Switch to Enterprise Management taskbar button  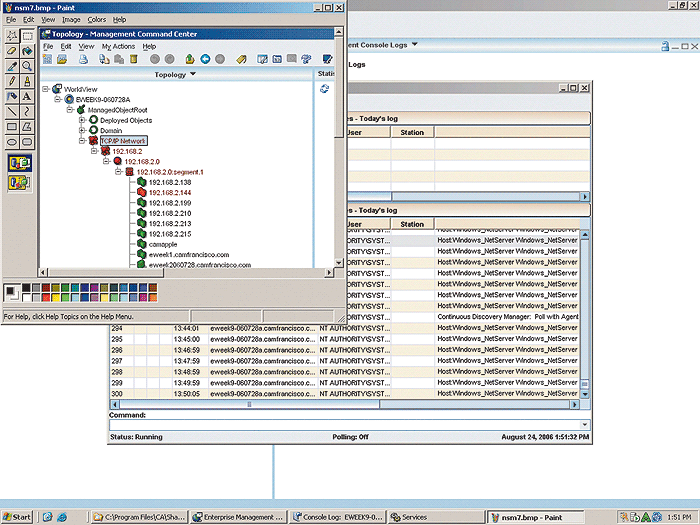238,517
